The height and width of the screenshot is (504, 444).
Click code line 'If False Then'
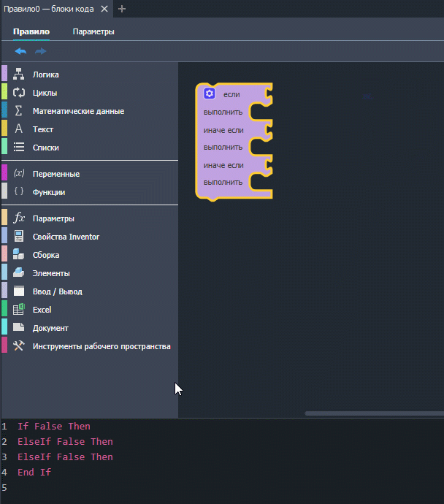point(54,427)
